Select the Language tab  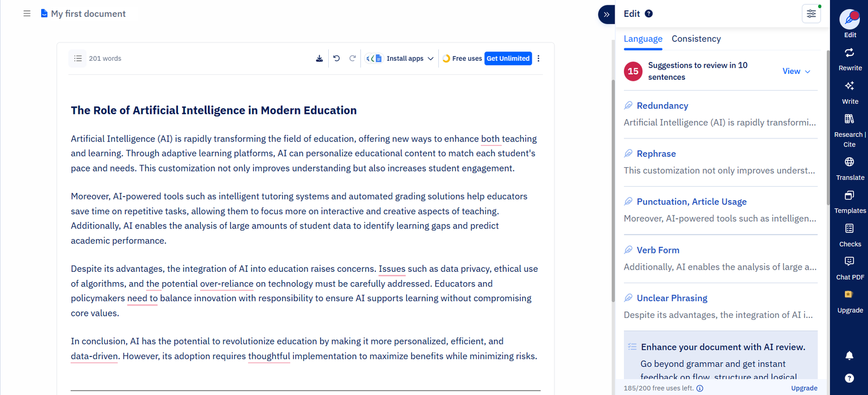(643, 39)
